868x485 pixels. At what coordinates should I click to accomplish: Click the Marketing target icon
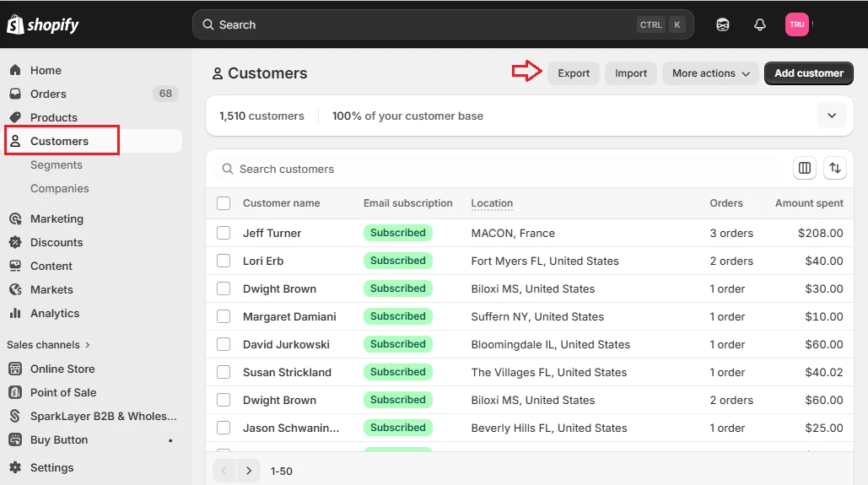coord(15,218)
